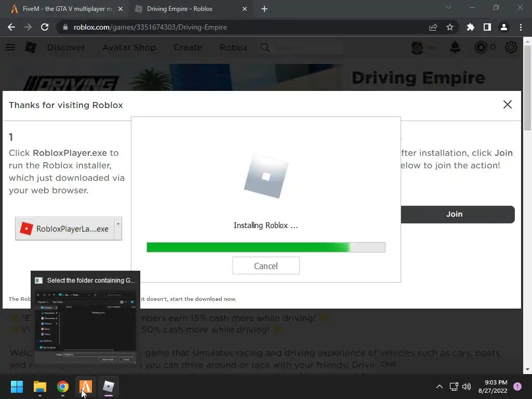Viewport: 532px width, 399px height.
Task: Bookmark this page with the star icon
Action: (450, 27)
